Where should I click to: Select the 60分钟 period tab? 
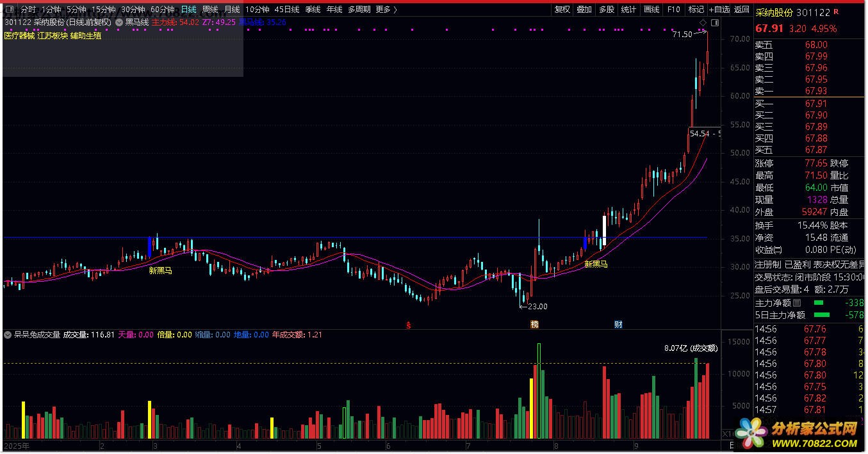162,10
